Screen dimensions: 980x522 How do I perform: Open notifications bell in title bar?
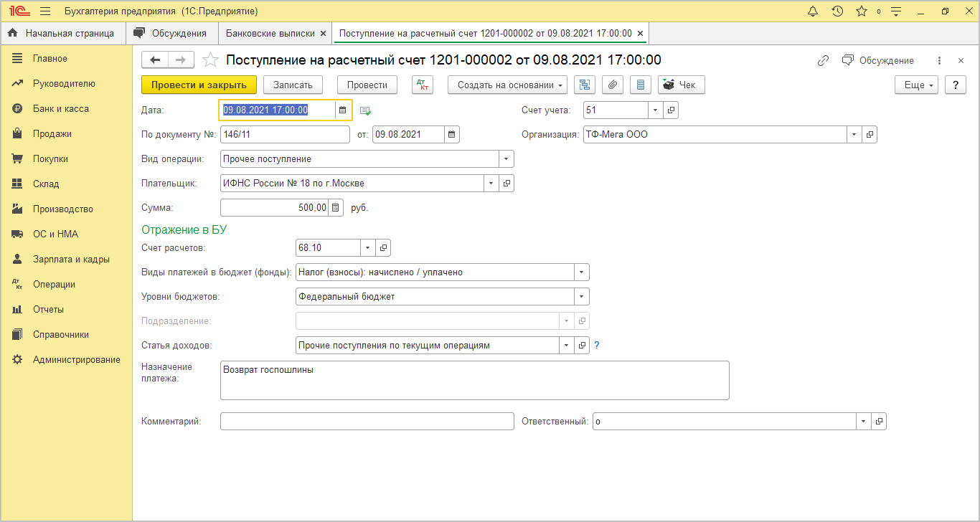click(x=813, y=11)
